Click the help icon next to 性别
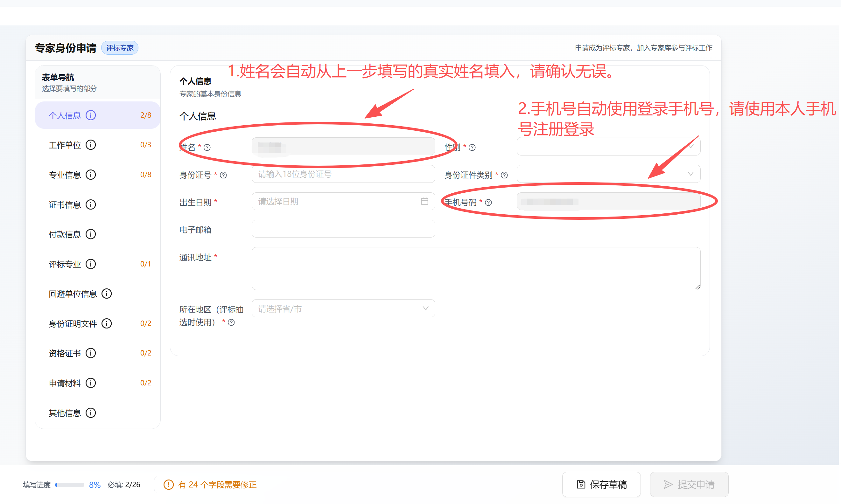The width and height of the screenshot is (841, 504). [472, 148]
